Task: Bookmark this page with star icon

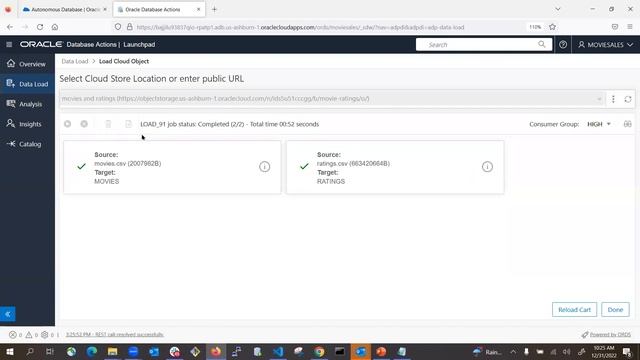Action: pos(553,27)
